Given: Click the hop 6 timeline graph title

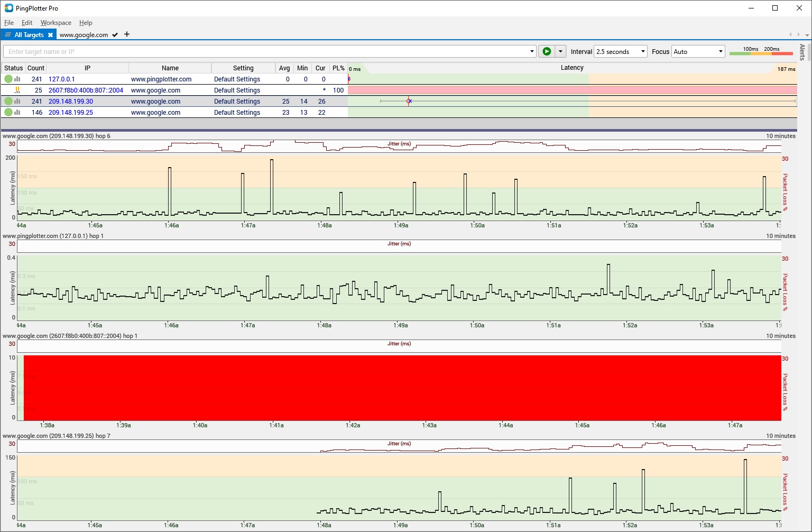Looking at the screenshot, I should 57,136.
